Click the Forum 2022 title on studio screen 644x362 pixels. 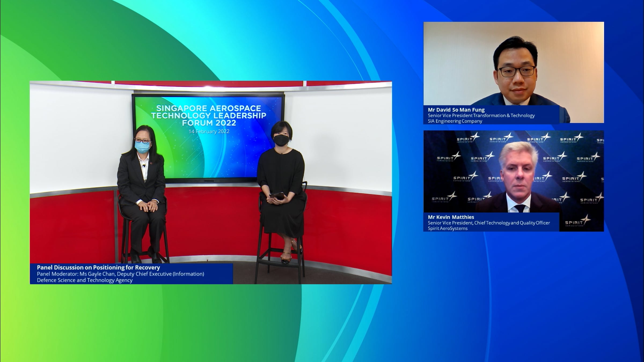pyautogui.click(x=209, y=123)
